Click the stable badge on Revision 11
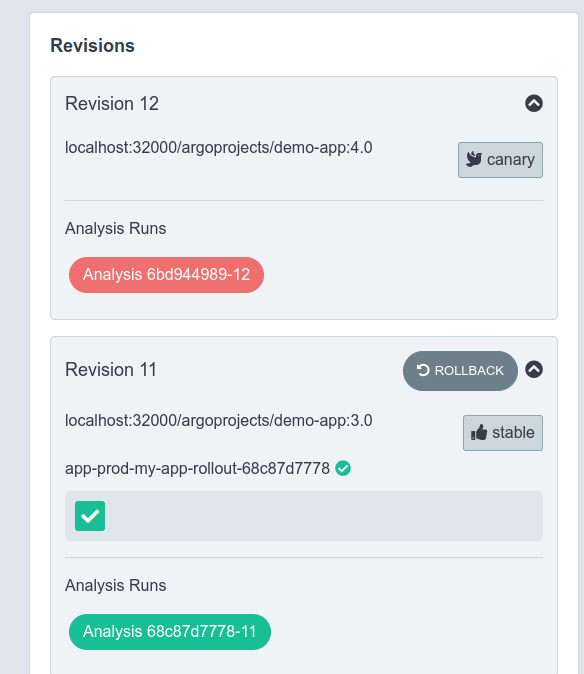The width and height of the screenshot is (584, 674). tap(503, 433)
